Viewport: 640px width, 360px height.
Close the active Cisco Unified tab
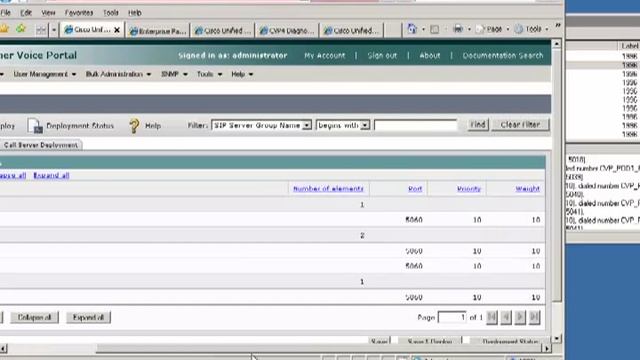117,30
